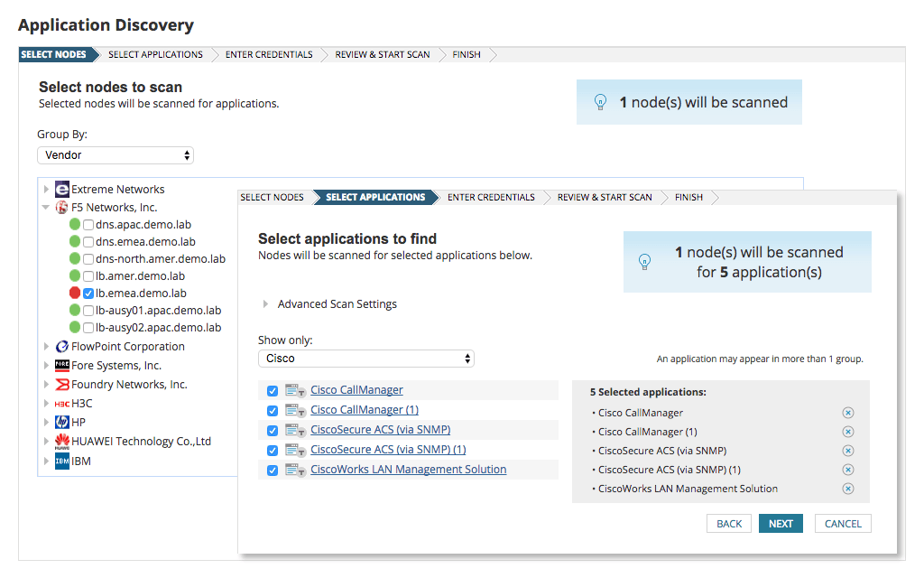Switch to the ENTER CREDENTIALS step
Image resolution: width=924 pixels, height=578 pixels.
(491, 197)
